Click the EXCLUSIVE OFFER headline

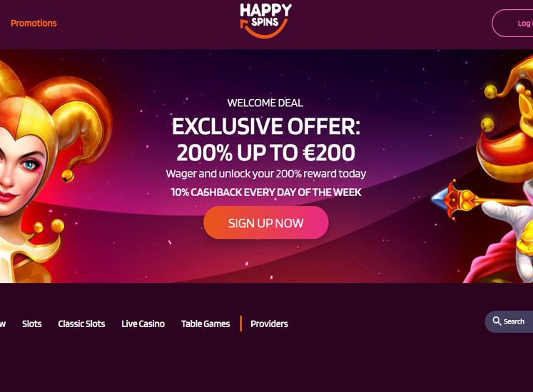point(266,126)
